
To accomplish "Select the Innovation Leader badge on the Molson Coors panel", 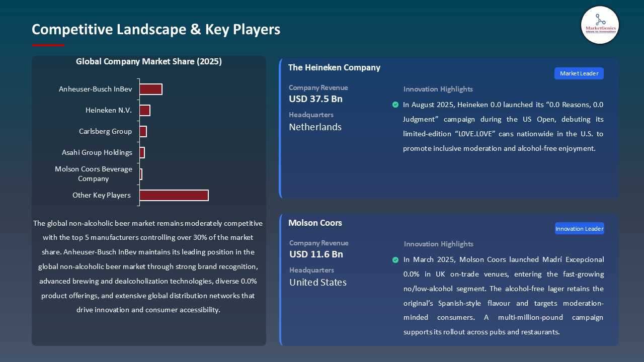I will [579, 228].
